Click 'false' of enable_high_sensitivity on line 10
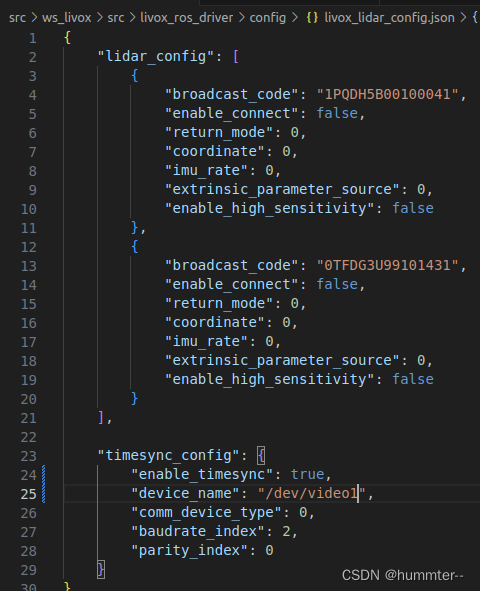Viewport: 480px width, 591px height. [413, 208]
